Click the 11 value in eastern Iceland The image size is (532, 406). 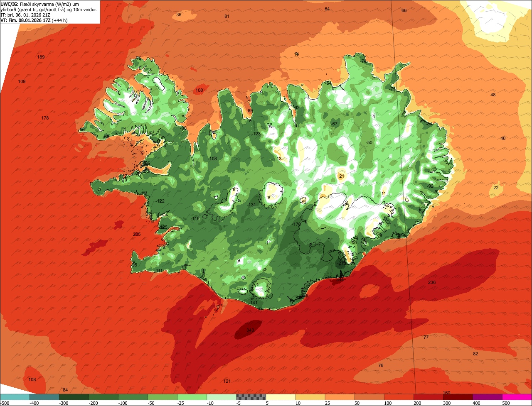384,193
